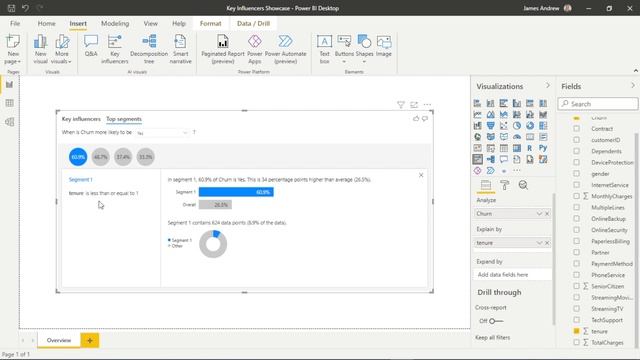Insert a Decomposition tree from the ribbon
Viewport: 640px width, 360px height.
(x=149, y=49)
